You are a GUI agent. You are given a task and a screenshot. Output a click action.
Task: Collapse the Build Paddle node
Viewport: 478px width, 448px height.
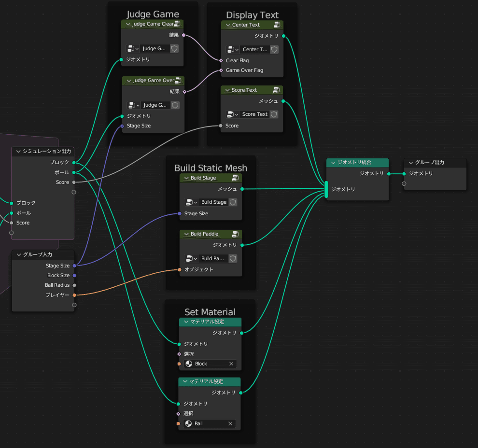186,234
